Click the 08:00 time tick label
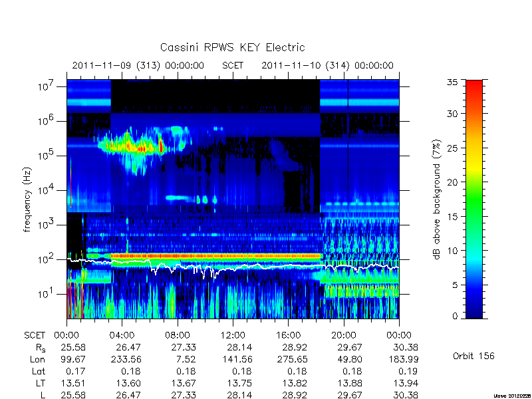This screenshot has width=532, height=399. [178, 335]
